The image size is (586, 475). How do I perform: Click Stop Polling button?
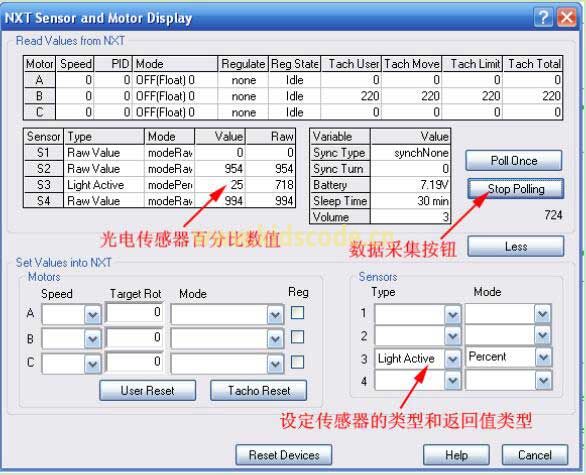(x=515, y=189)
